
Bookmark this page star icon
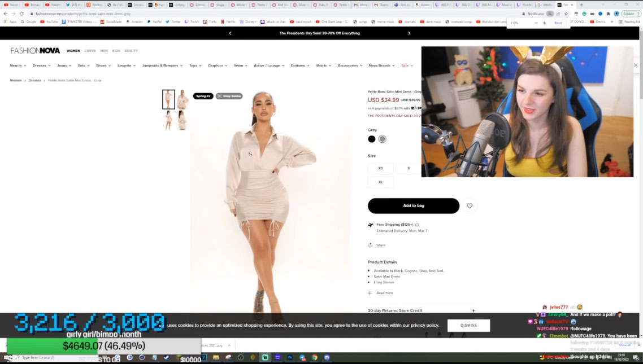[566, 14]
